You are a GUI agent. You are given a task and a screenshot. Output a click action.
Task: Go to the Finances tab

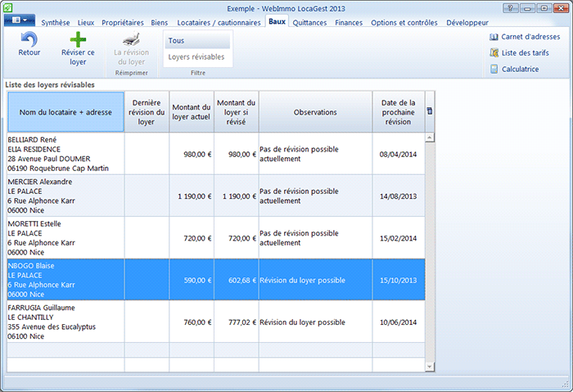pos(349,22)
